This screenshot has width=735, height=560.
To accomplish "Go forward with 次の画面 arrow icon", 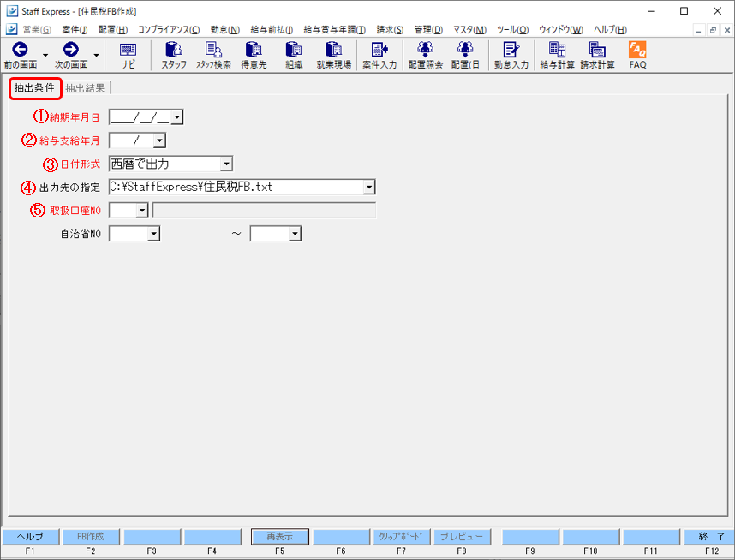I will 71,50.
